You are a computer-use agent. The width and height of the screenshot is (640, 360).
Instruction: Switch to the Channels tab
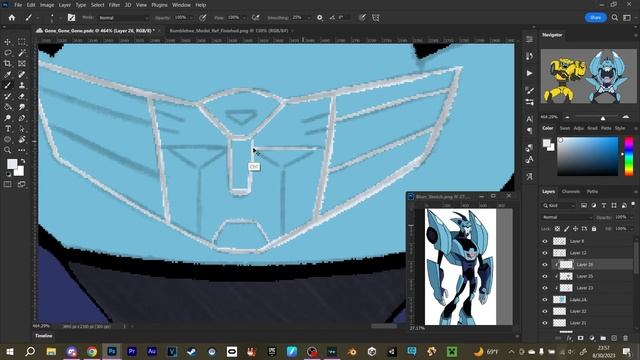click(571, 191)
